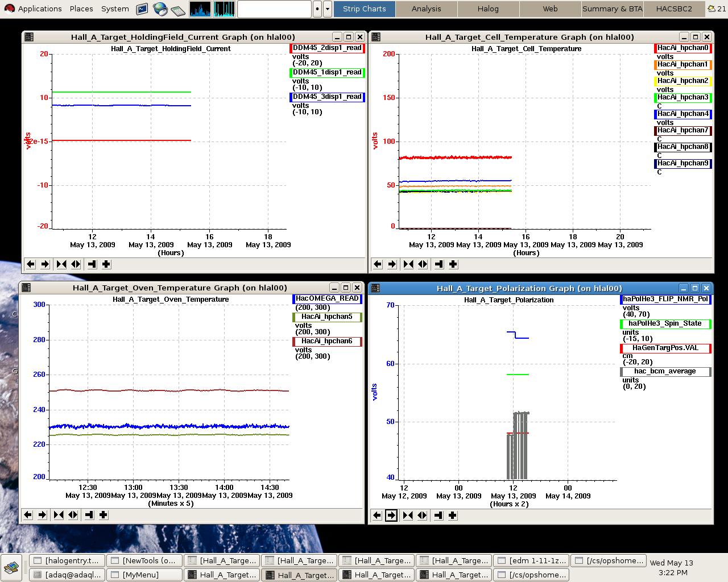The width and height of the screenshot is (728, 582).
Task: Pan right in Cell_Temperature graph
Action: [x=392, y=264]
